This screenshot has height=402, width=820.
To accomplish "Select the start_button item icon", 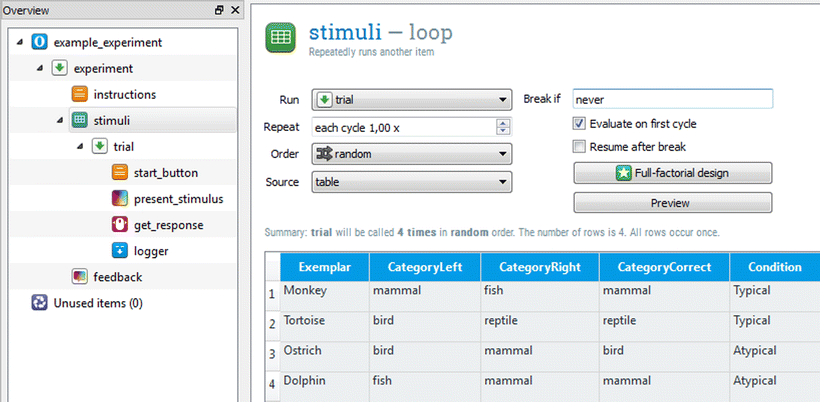I will tap(120, 173).
